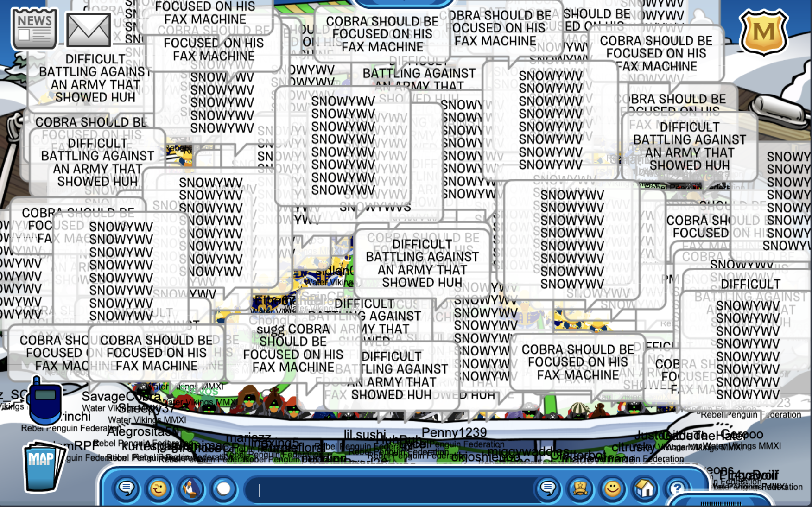Screen dimensions: 812x507
Task: Open the Map icon
Action: pos(43,466)
